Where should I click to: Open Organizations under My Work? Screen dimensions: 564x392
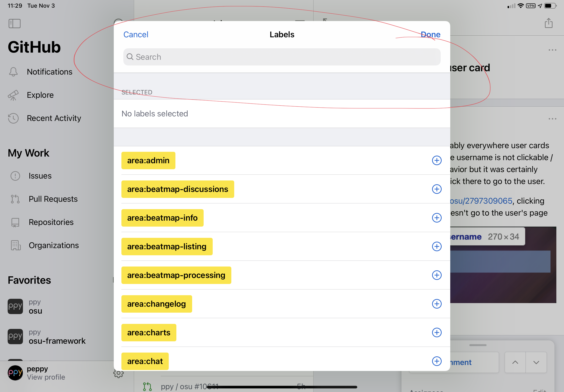tap(45, 245)
